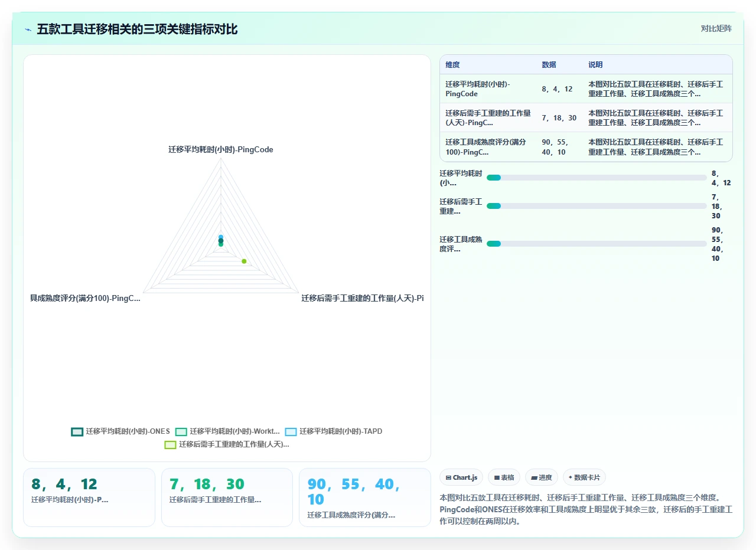
Task: Click the Chart.js chip
Action: click(461, 477)
